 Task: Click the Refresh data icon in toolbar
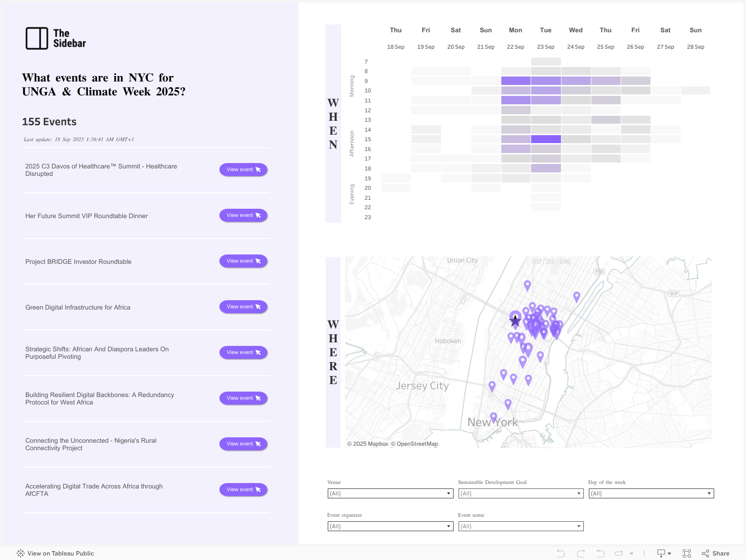619,553
